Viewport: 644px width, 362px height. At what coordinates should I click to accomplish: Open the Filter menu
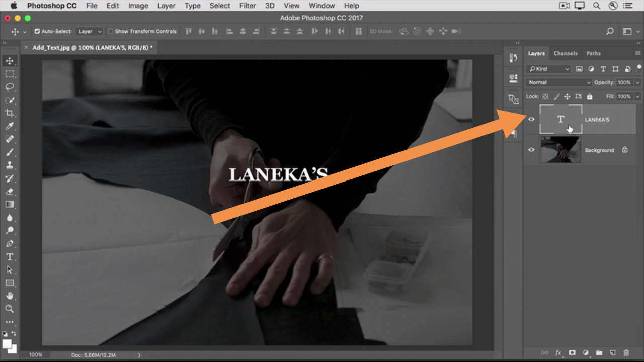pos(247,6)
